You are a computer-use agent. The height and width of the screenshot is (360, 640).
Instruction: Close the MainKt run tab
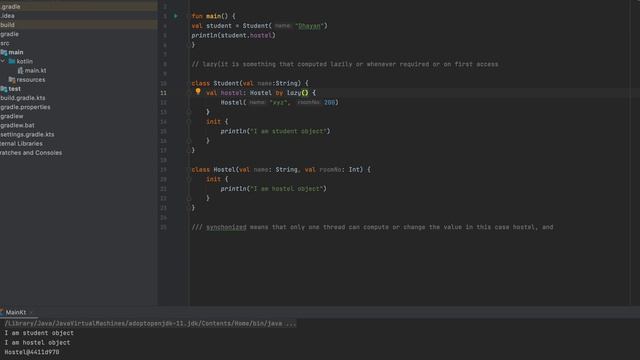(31, 313)
